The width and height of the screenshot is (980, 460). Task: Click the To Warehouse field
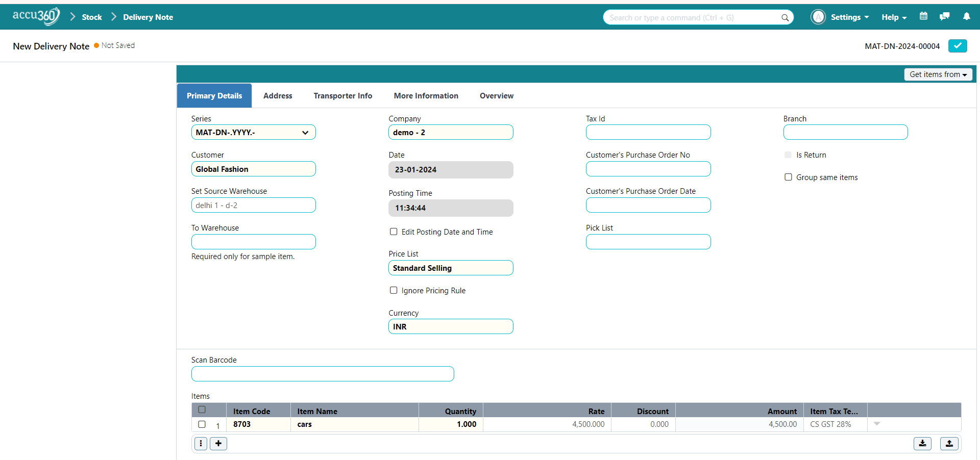[x=254, y=242]
